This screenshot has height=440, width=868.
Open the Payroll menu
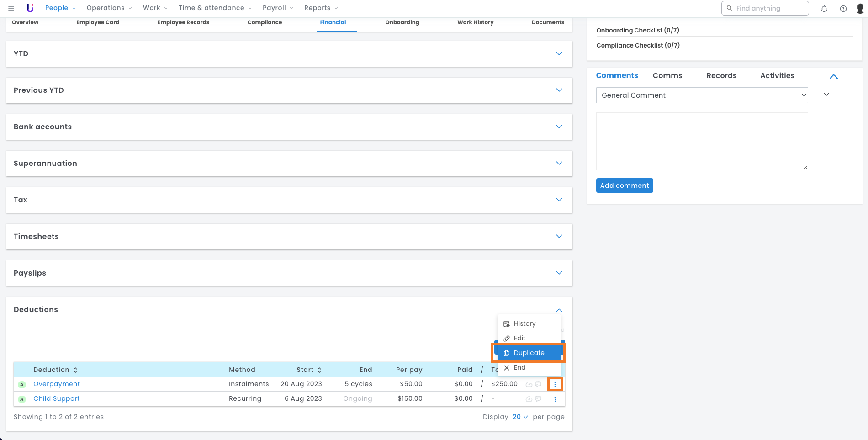(x=278, y=8)
